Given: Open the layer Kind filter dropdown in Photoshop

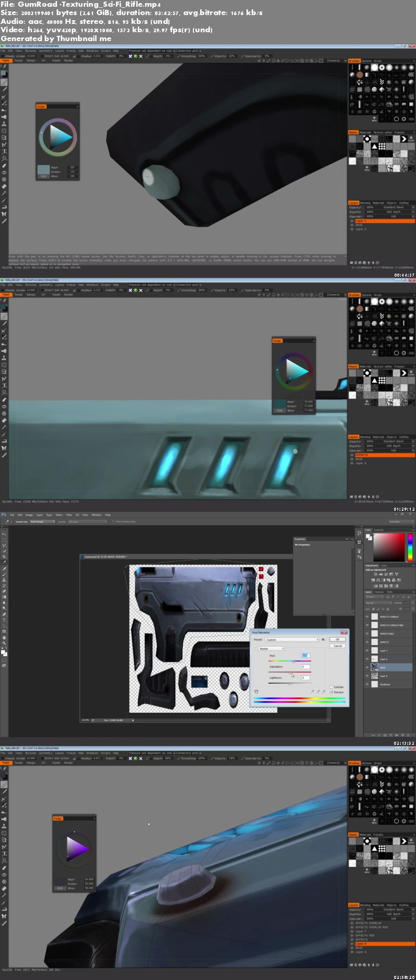Looking at the screenshot, I should pyautogui.click(x=375, y=597).
